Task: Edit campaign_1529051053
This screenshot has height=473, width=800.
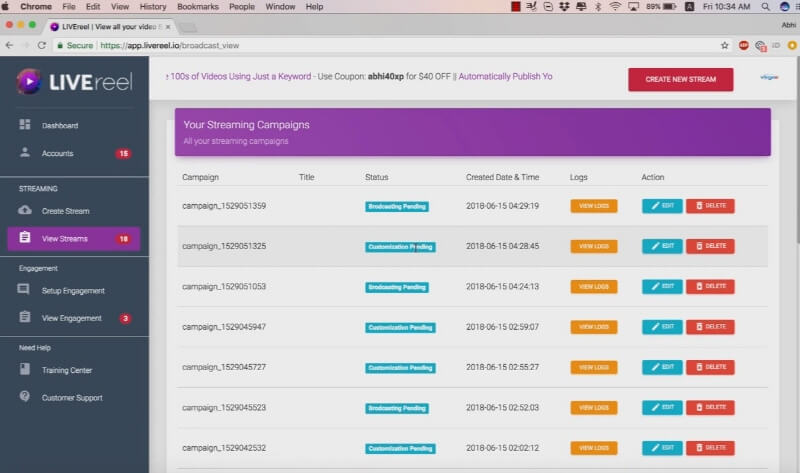Action: pos(662,286)
